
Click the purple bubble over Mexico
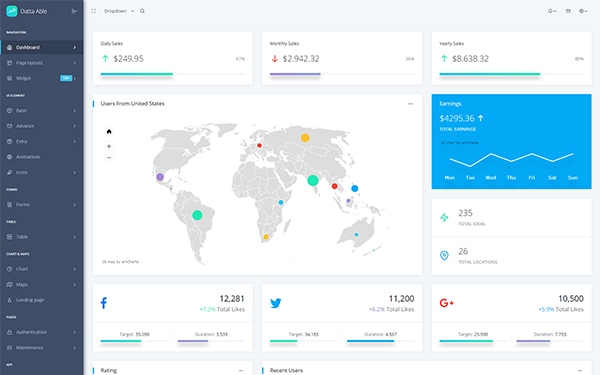[160, 177]
